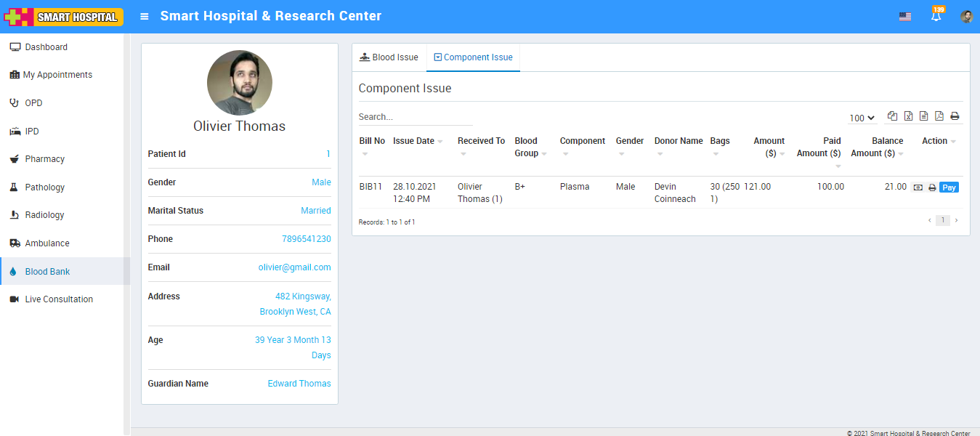Export table as CSV icon
This screenshot has height=436, width=980.
[923, 116]
